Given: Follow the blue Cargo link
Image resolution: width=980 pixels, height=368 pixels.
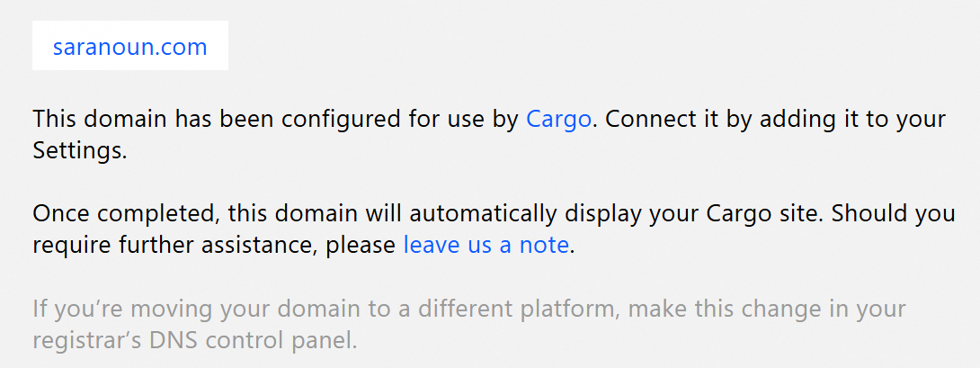Looking at the screenshot, I should (x=558, y=120).
